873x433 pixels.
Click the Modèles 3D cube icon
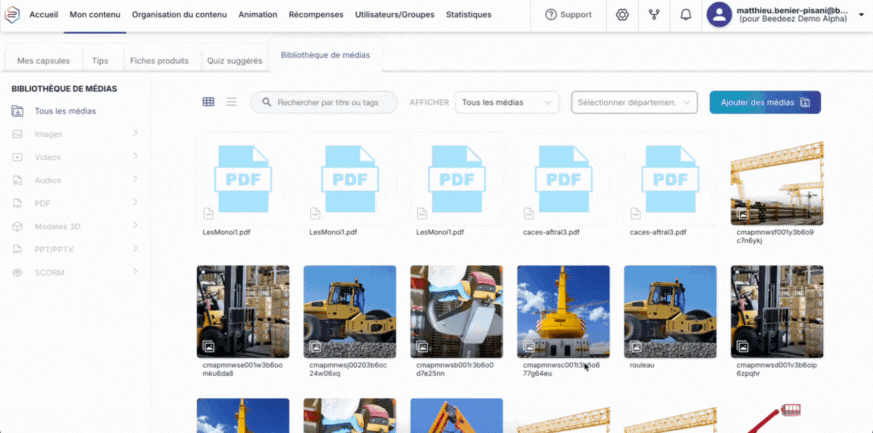tap(17, 226)
